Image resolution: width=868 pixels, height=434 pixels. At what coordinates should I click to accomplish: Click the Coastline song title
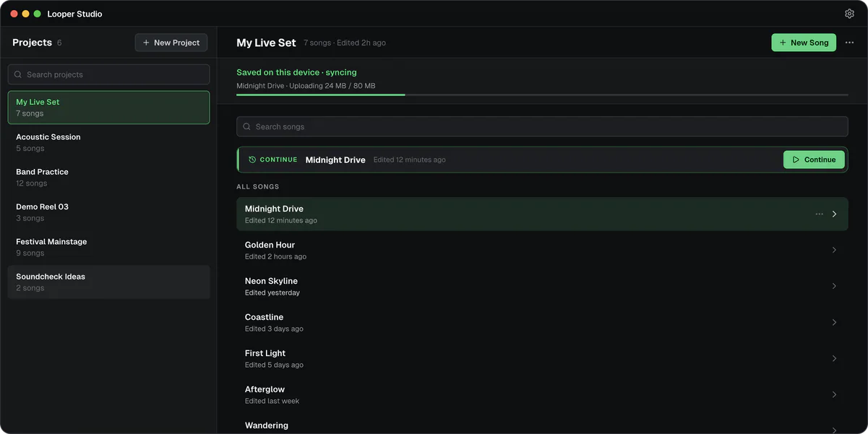[264, 317]
